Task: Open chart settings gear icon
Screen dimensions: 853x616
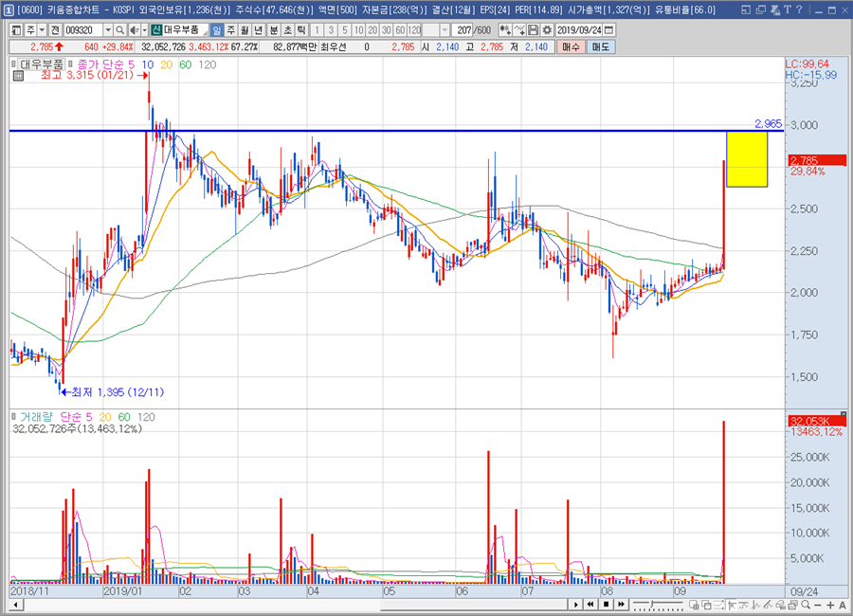Action: [547, 30]
